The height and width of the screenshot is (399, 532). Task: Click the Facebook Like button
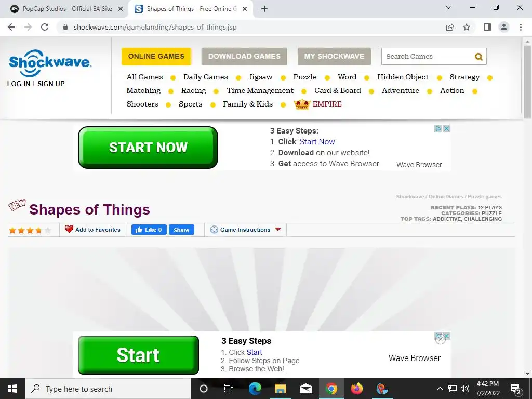pyautogui.click(x=149, y=230)
